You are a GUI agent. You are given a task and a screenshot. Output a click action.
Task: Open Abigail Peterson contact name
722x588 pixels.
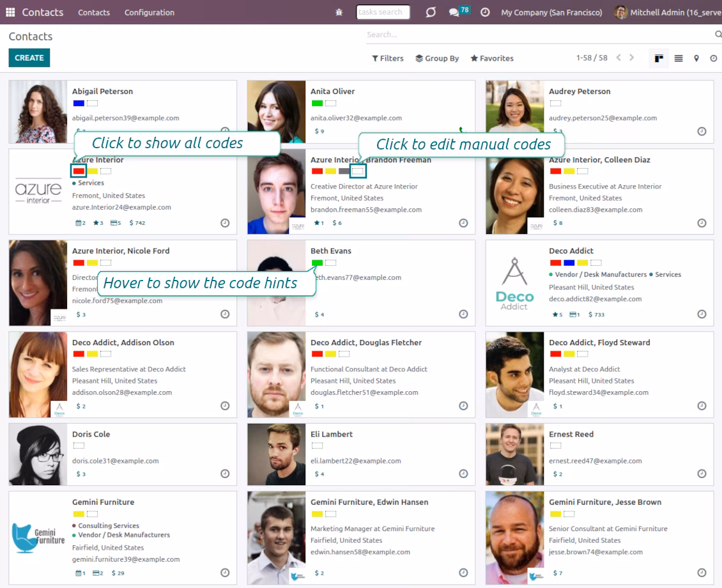tap(102, 91)
